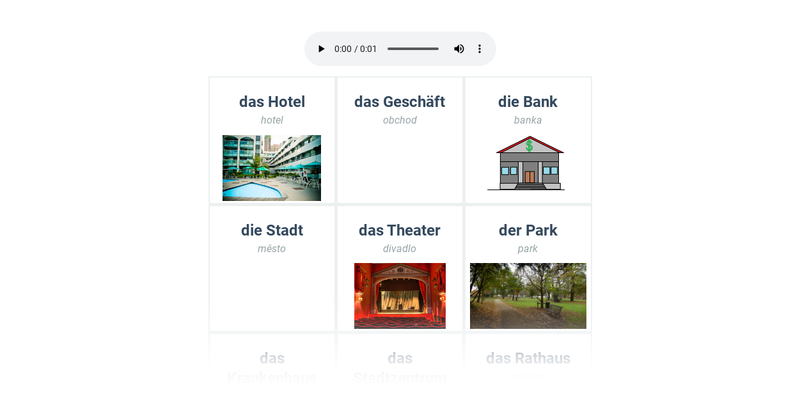
Task: Click the "das Rathaus" card
Action: click(528, 360)
